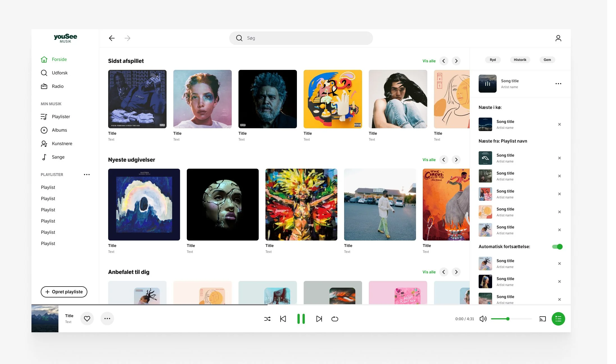
Task: Open the carnival dancer painting album cover
Action: [x=301, y=205]
